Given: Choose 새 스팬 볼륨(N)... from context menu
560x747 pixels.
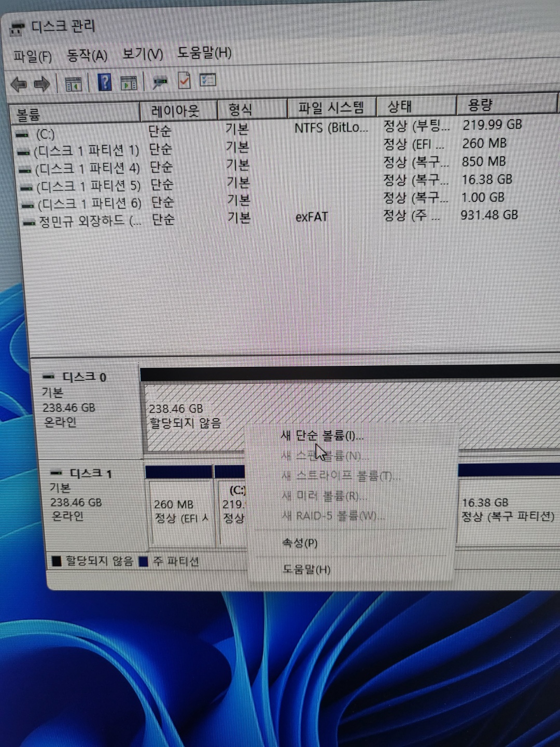Looking at the screenshot, I should [325, 456].
